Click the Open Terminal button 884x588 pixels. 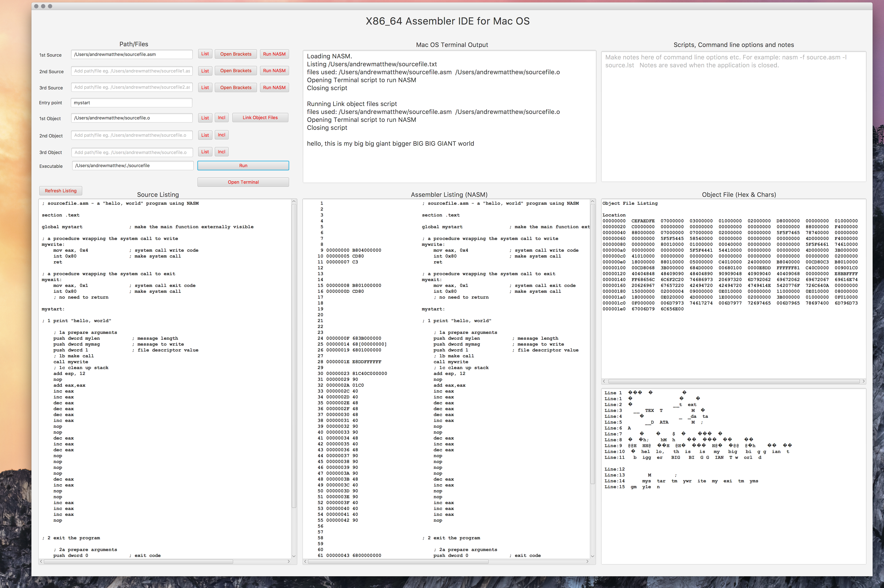243,182
